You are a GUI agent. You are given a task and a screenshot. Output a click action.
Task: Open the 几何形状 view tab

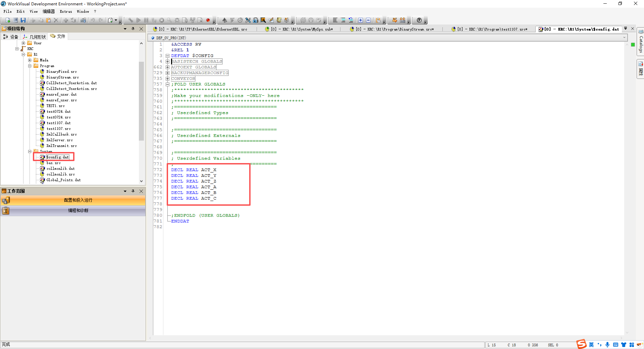35,37
